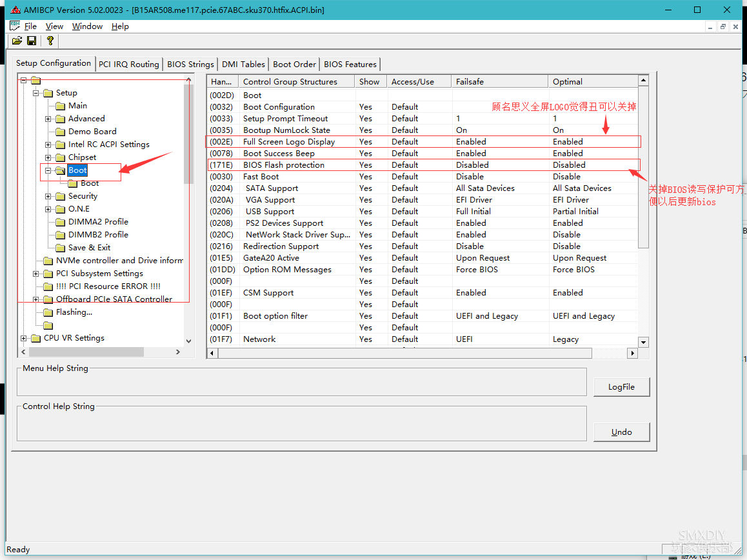
Task: Click the Chipset folder icon in tree
Action: (x=61, y=157)
